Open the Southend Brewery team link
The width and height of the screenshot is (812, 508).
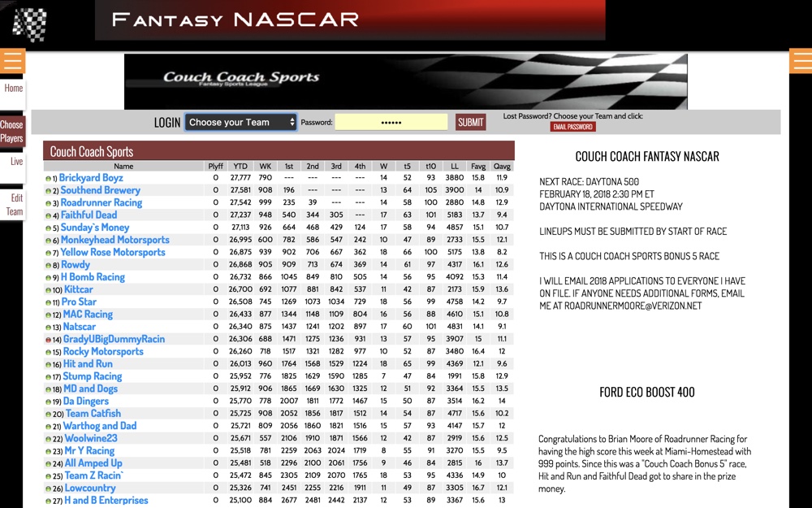[101, 190]
